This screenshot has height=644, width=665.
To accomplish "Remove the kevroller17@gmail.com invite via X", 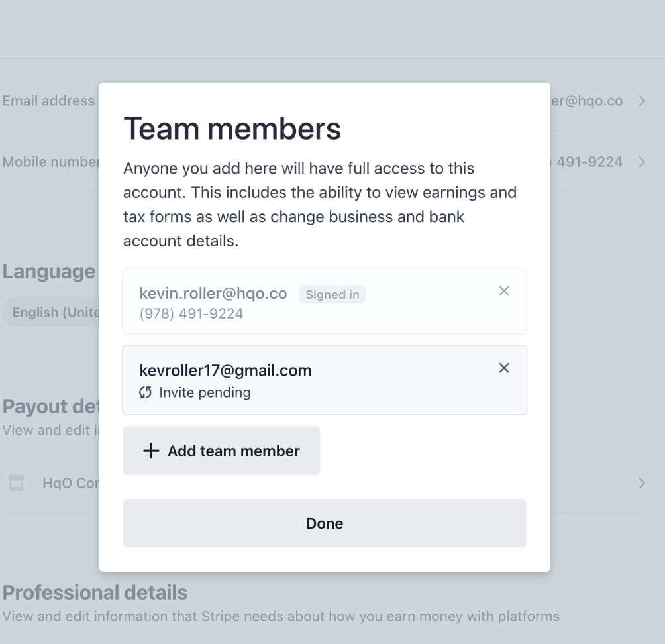I will click(x=504, y=368).
